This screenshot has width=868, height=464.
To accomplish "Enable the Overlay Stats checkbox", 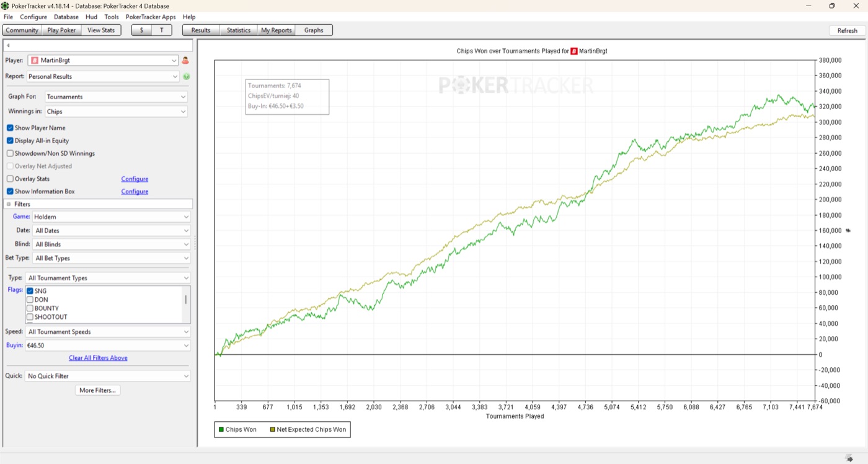I will point(10,179).
